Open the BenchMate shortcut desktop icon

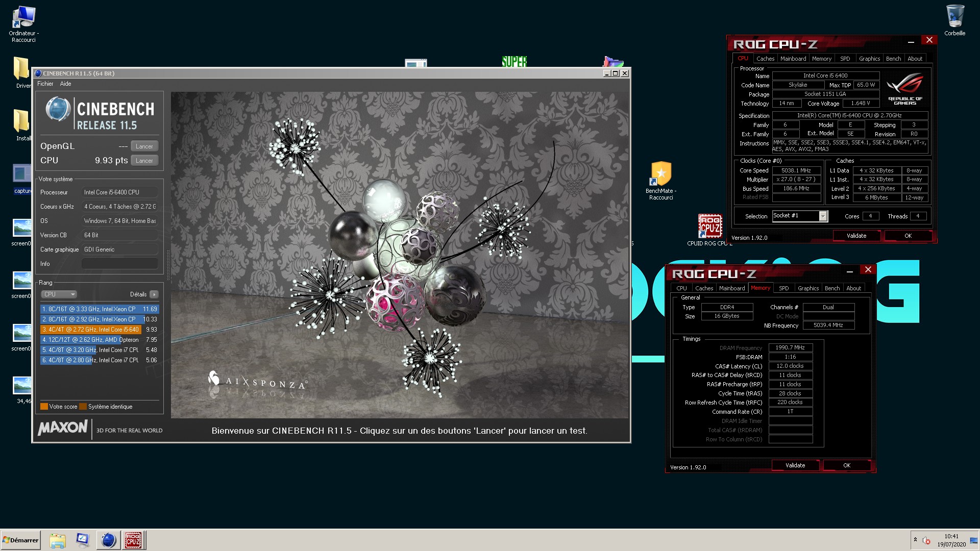click(661, 181)
